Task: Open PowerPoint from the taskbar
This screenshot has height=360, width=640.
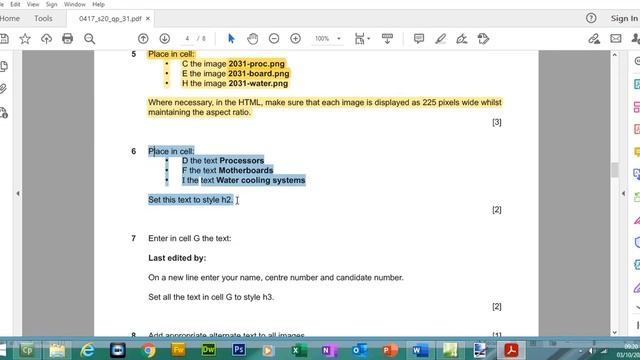Action: [389, 350]
